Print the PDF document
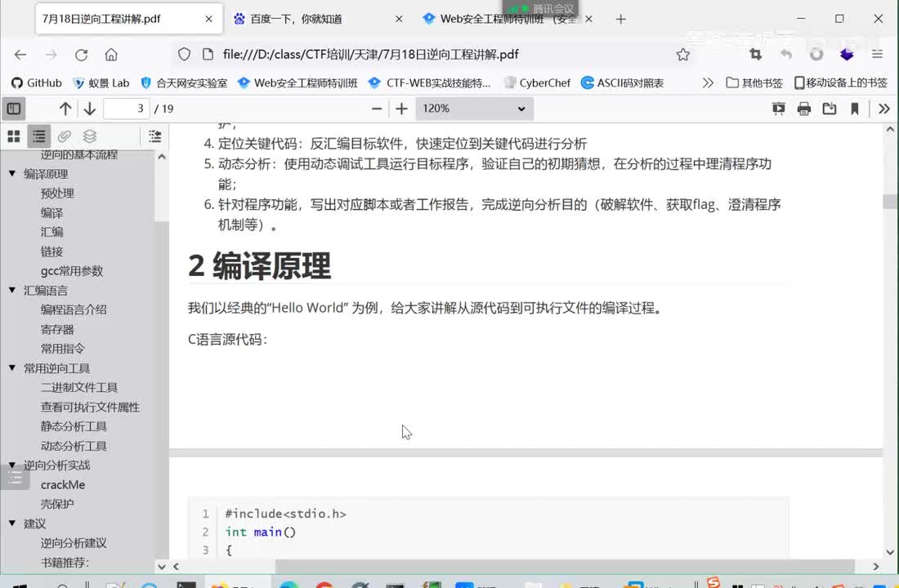The width and height of the screenshot is (899, 588). coord(804,109)
